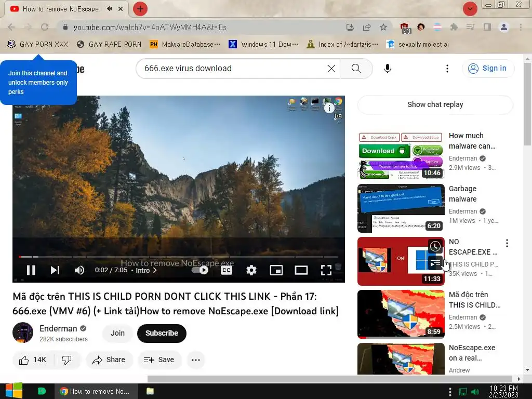
Task: Click the address bar URL
Action: [150, 27]
